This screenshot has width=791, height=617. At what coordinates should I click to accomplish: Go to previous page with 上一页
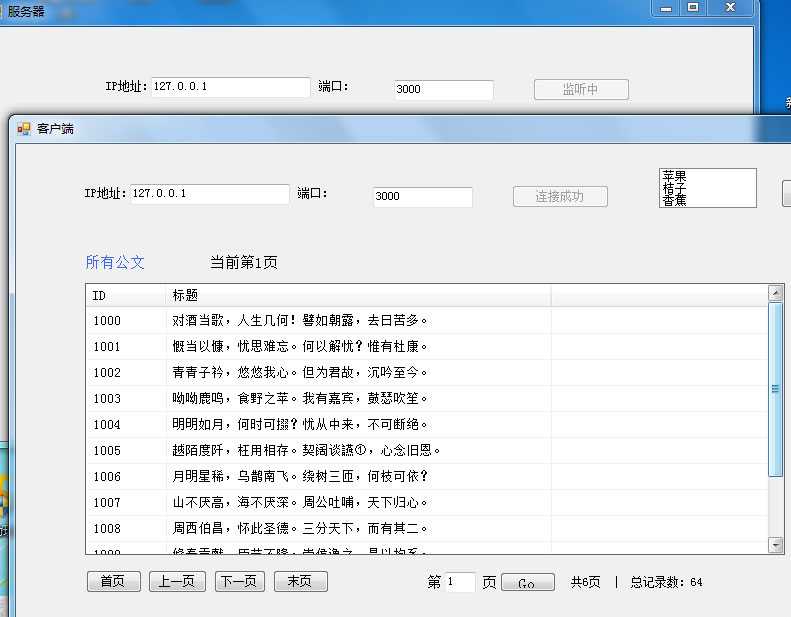click(x=177, y=581)
